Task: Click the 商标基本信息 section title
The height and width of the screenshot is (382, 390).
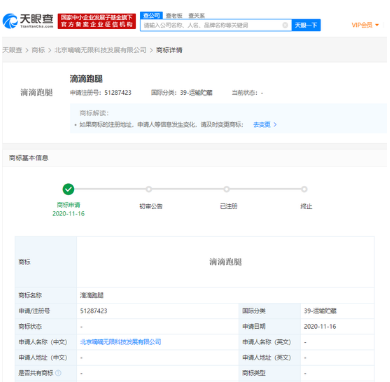Action: point(29,158)
